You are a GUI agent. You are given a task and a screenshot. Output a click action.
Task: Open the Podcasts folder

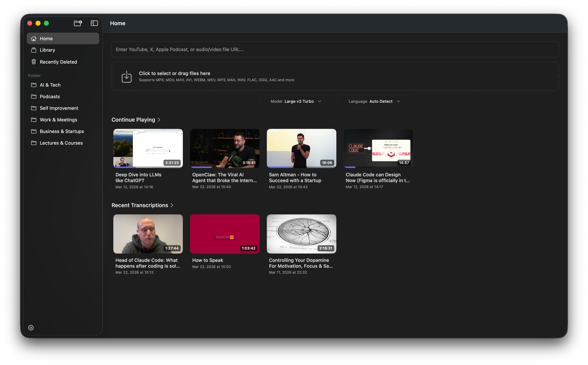(x=50, y=97)
